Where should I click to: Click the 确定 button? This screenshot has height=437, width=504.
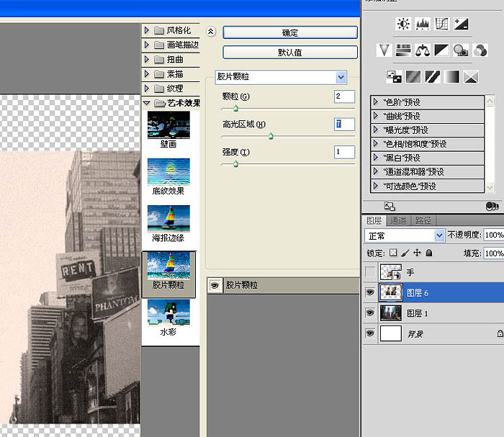(290, 32)
